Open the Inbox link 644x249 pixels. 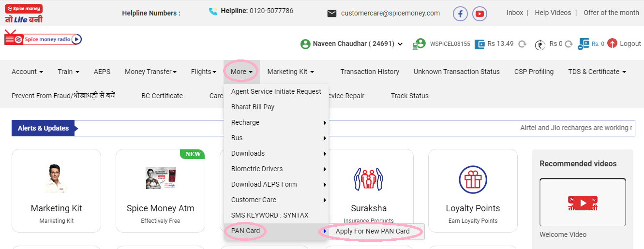point(515,13)
